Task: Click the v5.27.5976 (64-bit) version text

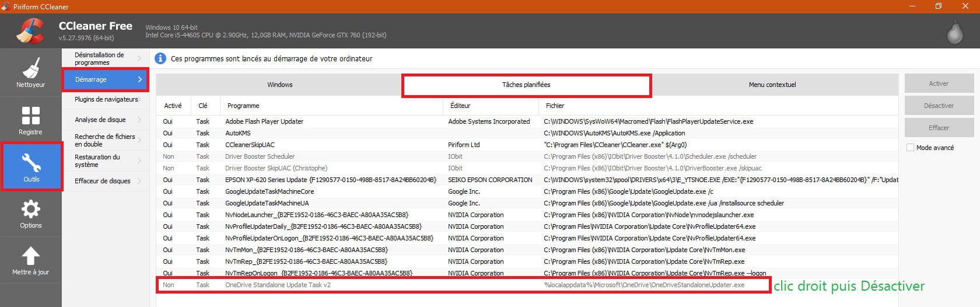Action: [x=86, y=38]
